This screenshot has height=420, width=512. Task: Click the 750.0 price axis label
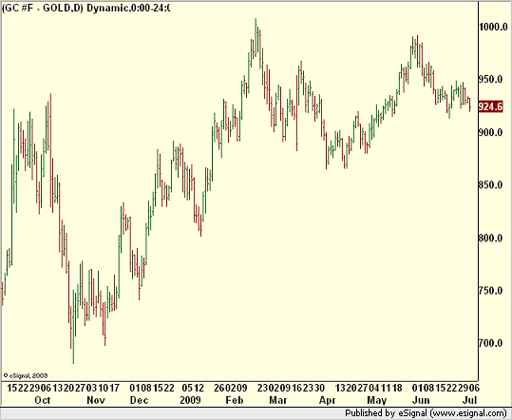pyautogui.click(x=490, y=291)
